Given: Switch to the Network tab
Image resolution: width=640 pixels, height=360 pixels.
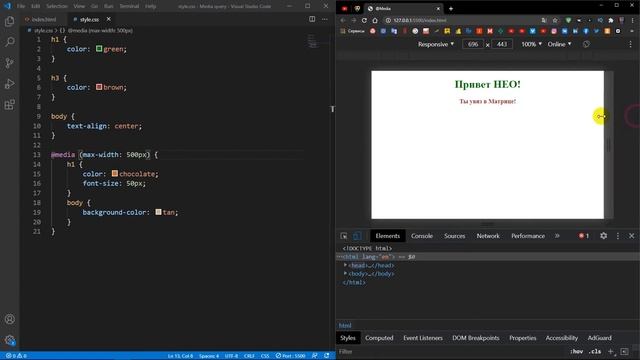Looking at the screenshot, I should 488,236.
